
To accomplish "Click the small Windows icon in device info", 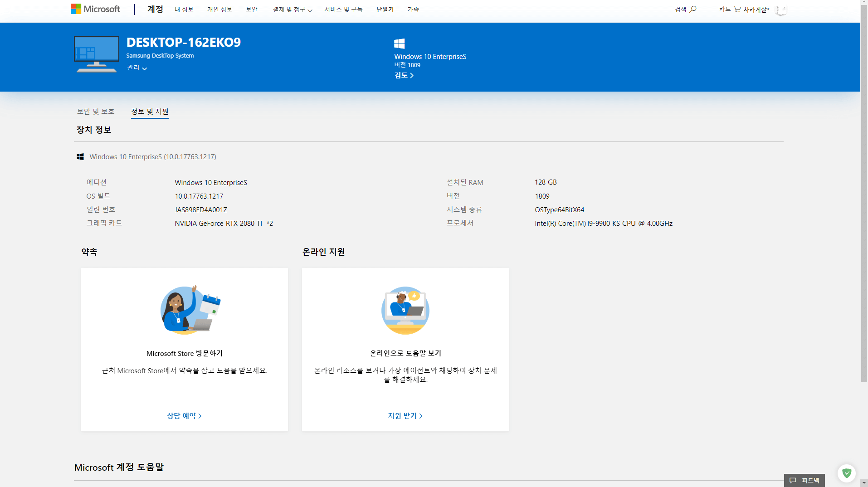I will [80, 156].
